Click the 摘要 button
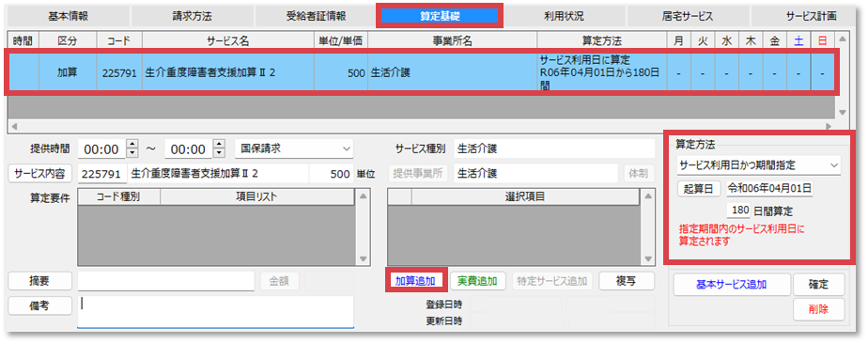Image resolution: width=868 pixels, height=344 pixels. coord(39,281)
